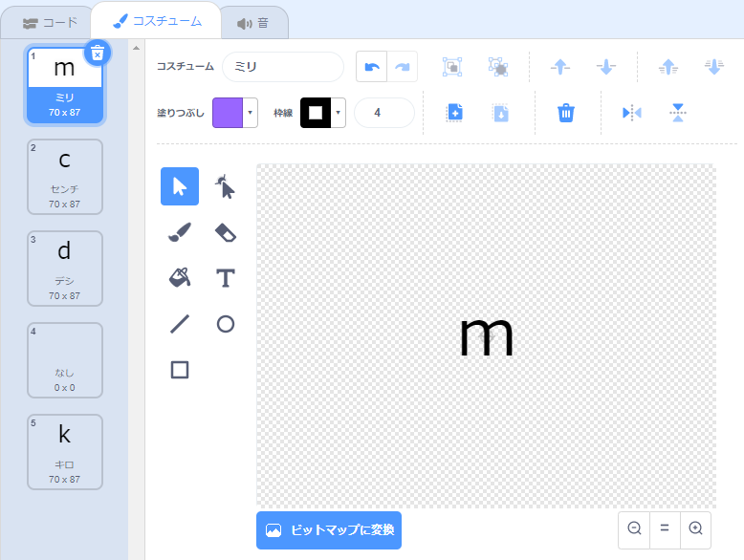Click the Undo arrow button
This screenshot has width=744, height=560.
point(372,67)
